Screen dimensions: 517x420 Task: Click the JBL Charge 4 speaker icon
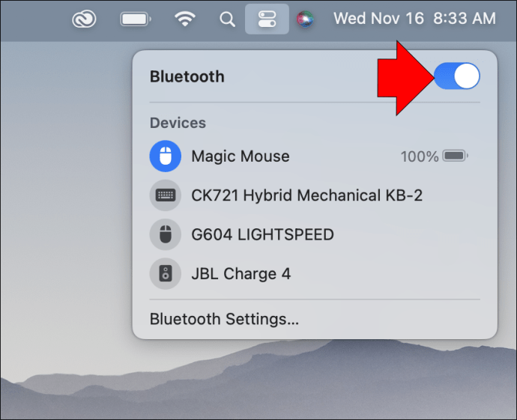[x=165, y=273]
